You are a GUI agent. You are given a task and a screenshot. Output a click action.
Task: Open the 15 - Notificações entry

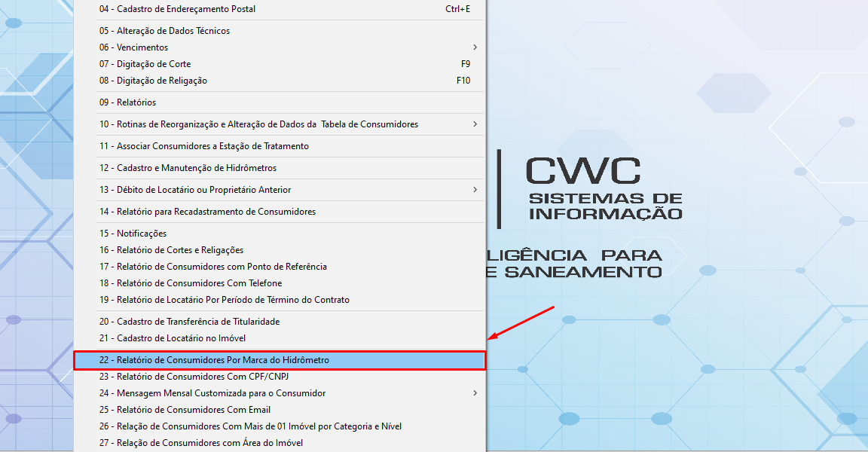point(133,234)
